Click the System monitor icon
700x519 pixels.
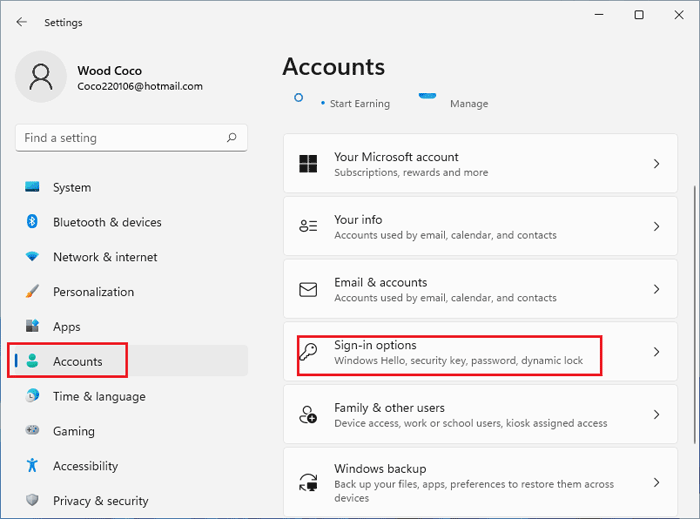(32, 187)
